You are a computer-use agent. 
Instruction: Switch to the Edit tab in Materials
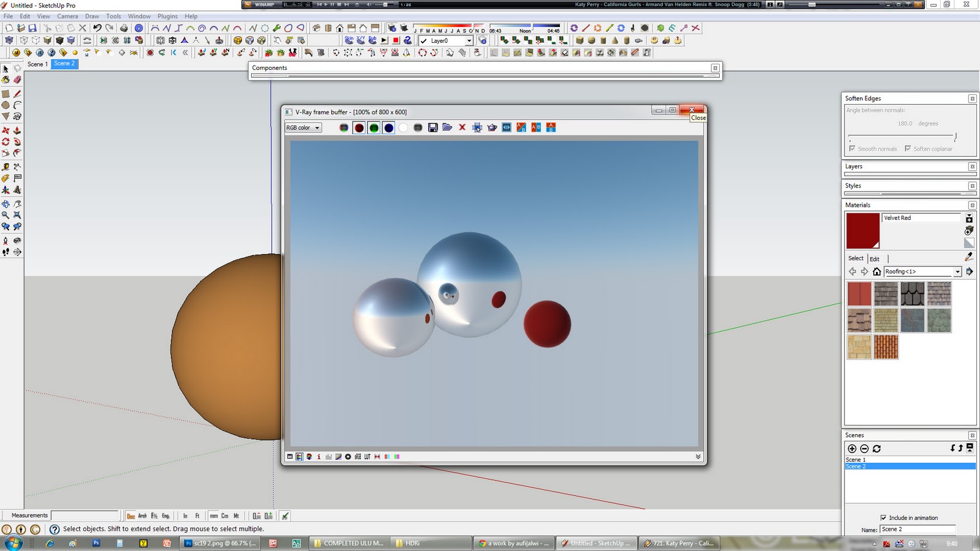[x=875, y=259]
